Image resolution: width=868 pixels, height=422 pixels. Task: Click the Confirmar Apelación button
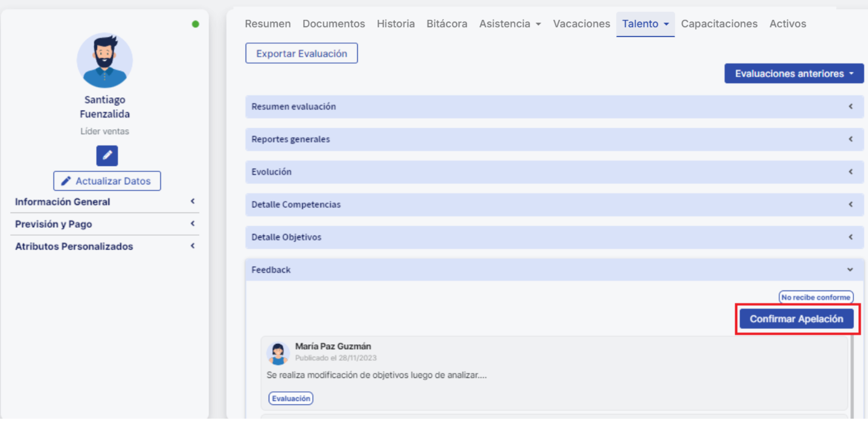click(x=796, y=319)
